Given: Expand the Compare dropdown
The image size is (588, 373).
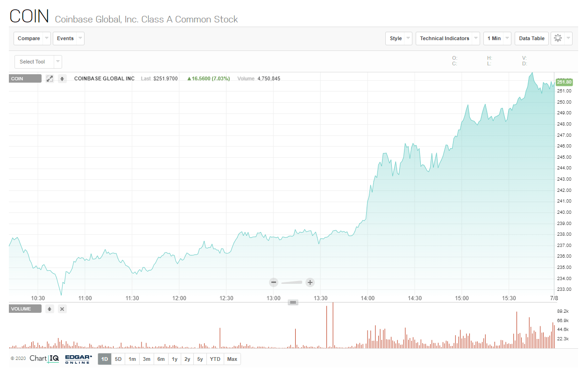Looking at the screenshot, I should point(32,38).
